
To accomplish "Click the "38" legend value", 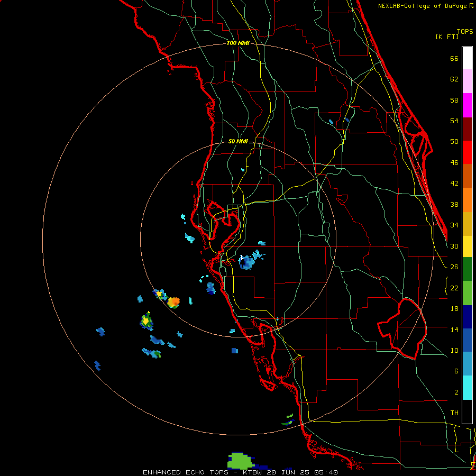I will point(454,205).
